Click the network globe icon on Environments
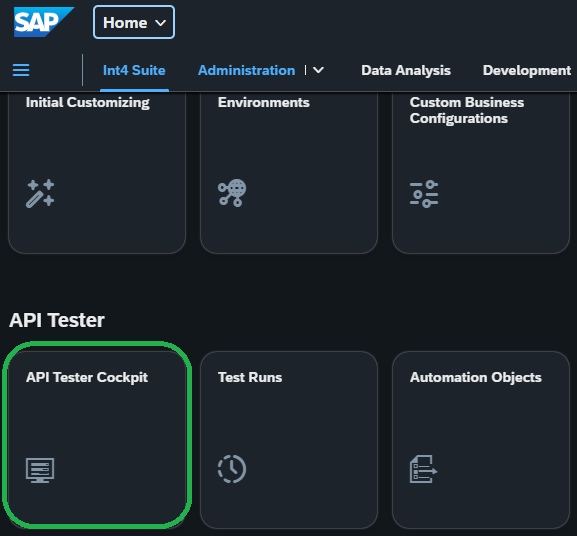 click(x=232, y=193)
